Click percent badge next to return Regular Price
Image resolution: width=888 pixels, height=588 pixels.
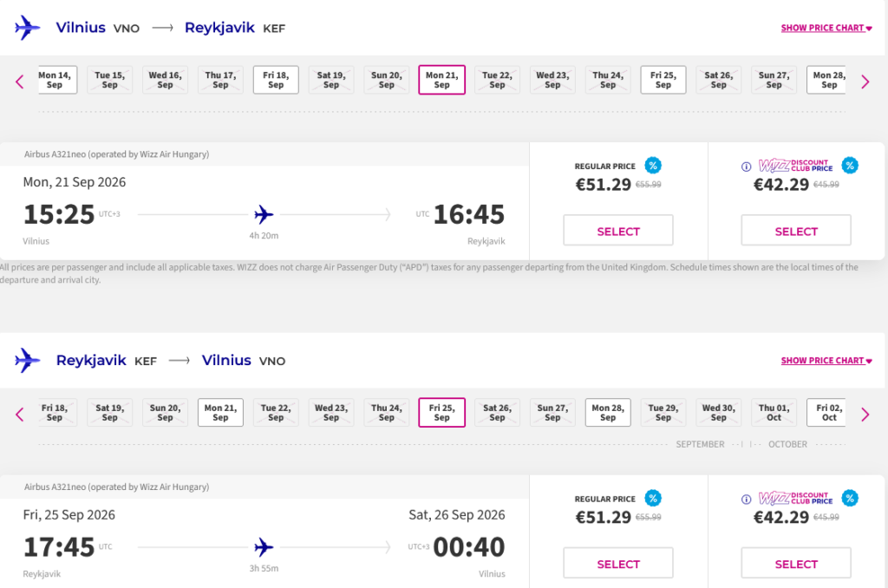[x=653, y=498]
